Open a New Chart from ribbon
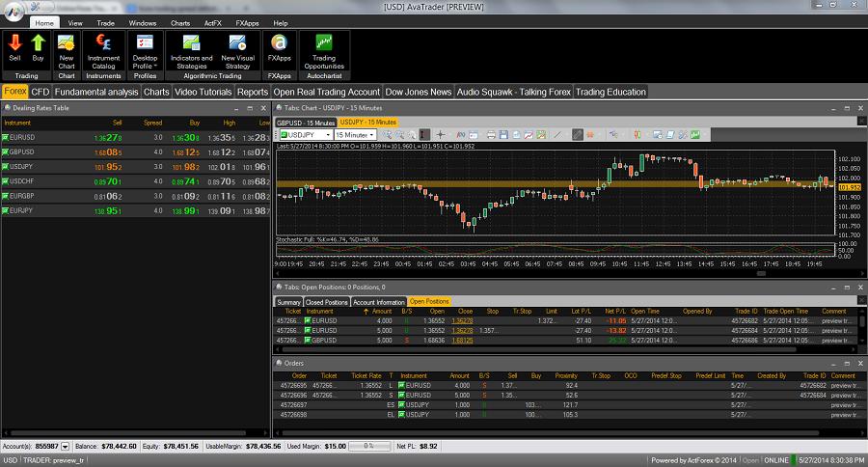868x467 pixels. [67, 51]
